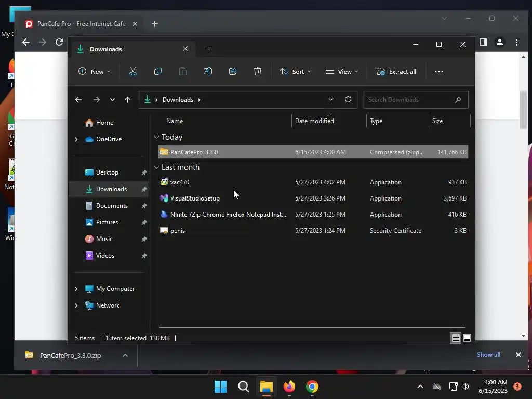Image resolution: width=532 pixels, height=399 pixels.
Task: Open address bar history dropdown
Action: click(x=331, y=99)
